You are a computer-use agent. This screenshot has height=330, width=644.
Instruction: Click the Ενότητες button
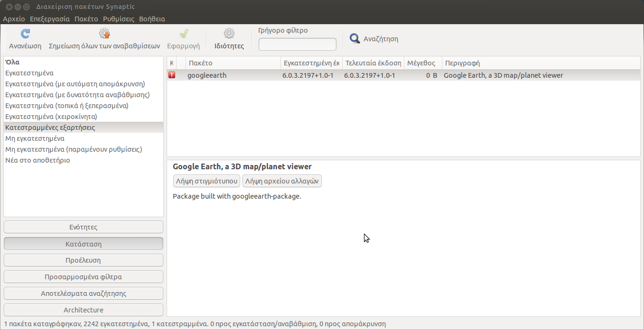(x=84, y=227)
